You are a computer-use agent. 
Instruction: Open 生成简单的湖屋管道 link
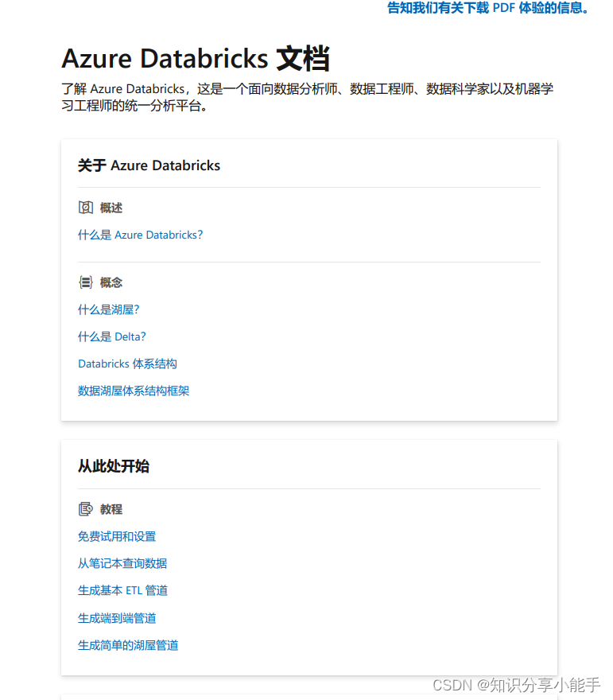128,645
